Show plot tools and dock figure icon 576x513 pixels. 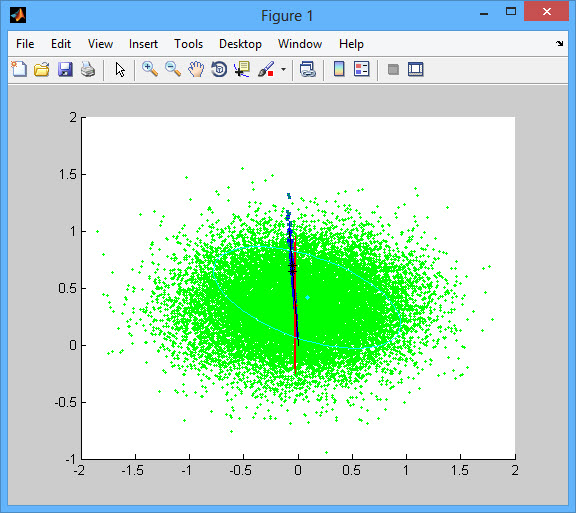[x=416, y=69]
